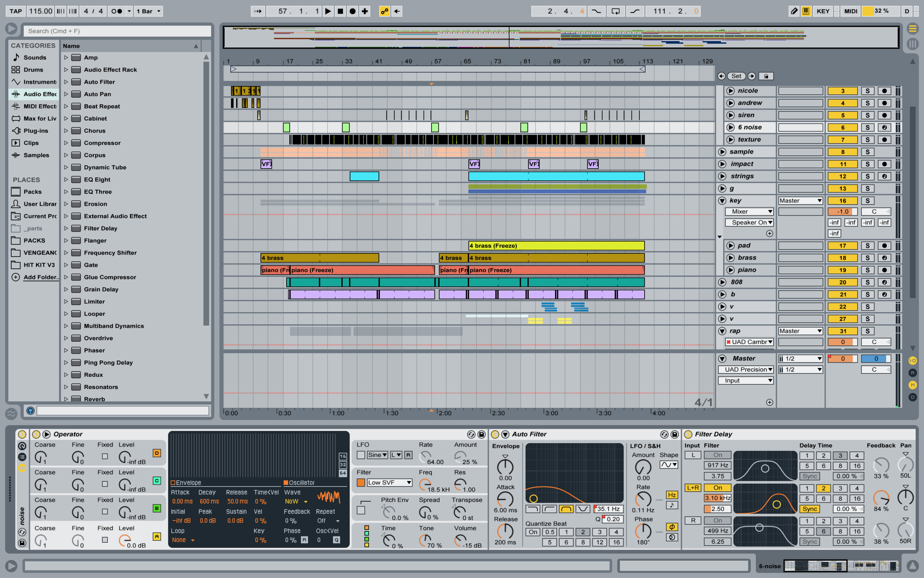Select Quantize Beat On button

[x=533, y=532]
